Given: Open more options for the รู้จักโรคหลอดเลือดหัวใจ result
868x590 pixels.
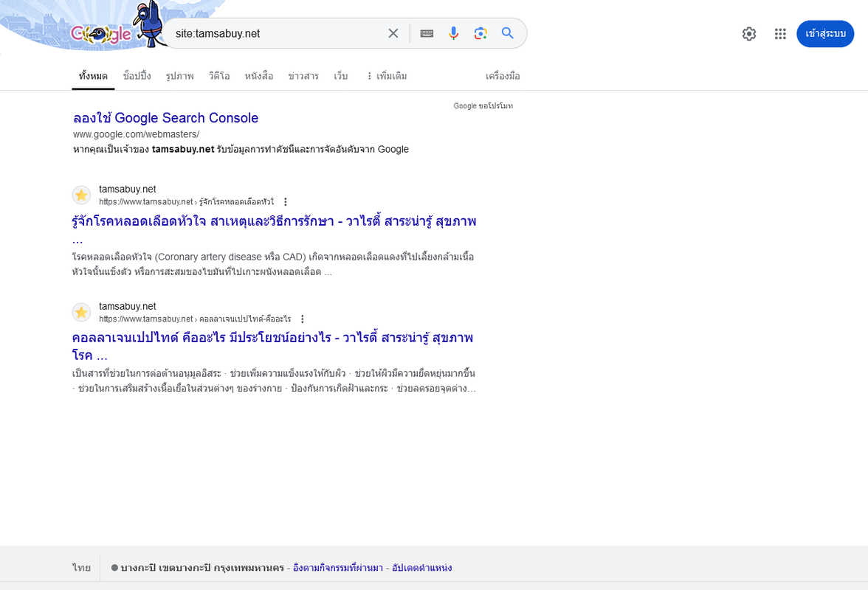Looking at the screenshot, I should point(285,202).
